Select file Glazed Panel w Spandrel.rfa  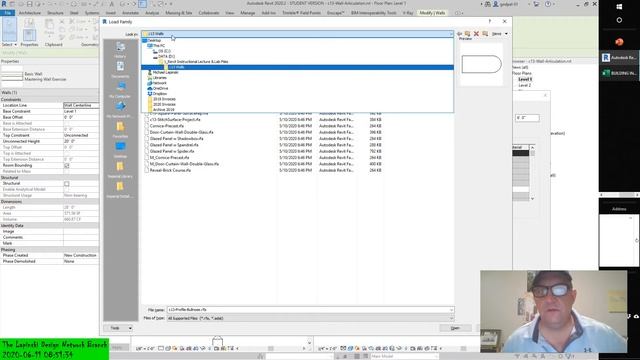point(174,145)
